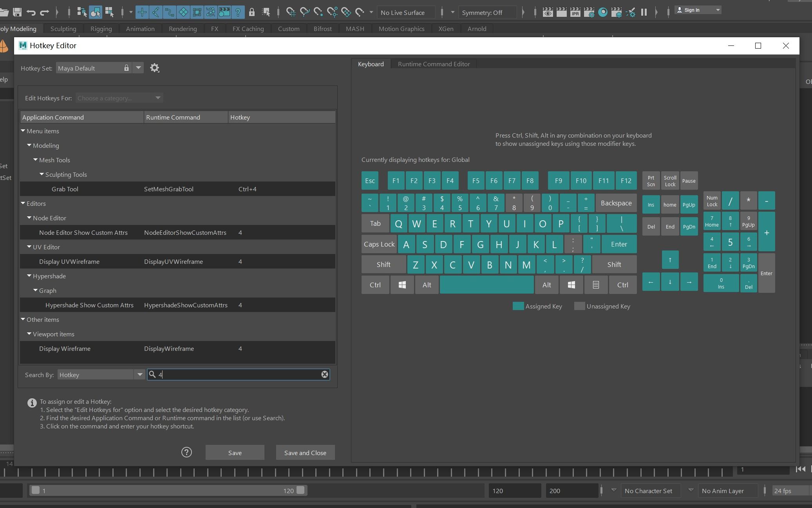Enable snap to grid

click(x=291, y=12)
